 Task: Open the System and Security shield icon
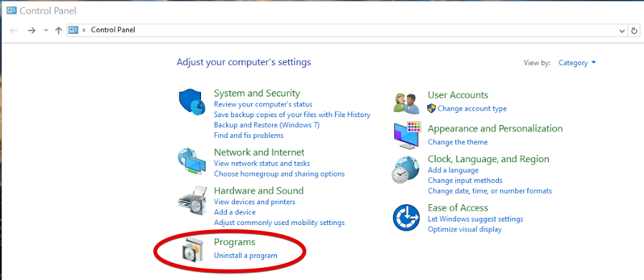(x=192, y=102)
